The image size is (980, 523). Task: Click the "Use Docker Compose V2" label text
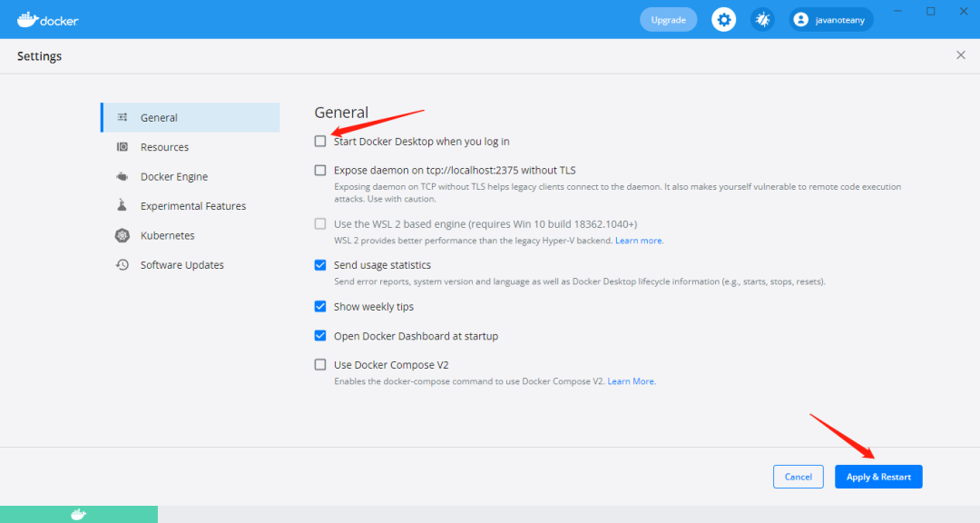point(391,365)
